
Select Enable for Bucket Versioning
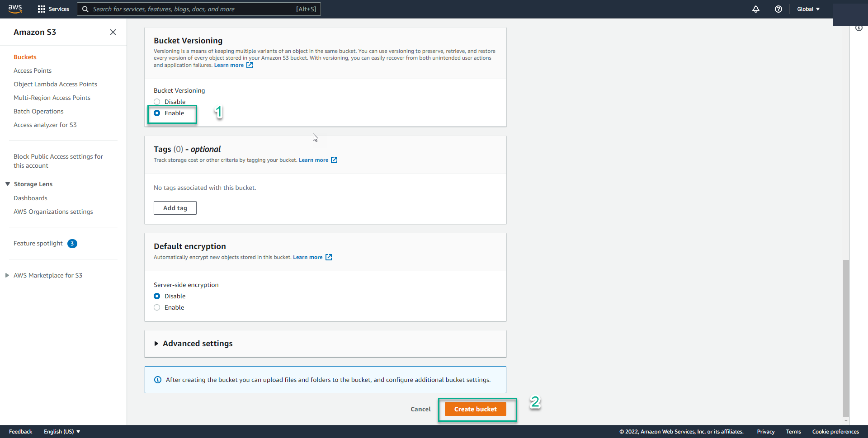(157, 113)
